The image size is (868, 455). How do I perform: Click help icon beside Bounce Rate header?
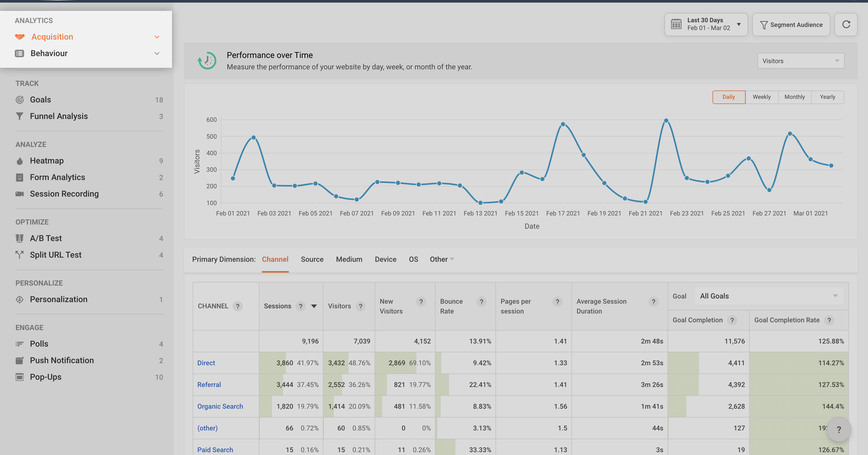(x=481, y=302)
